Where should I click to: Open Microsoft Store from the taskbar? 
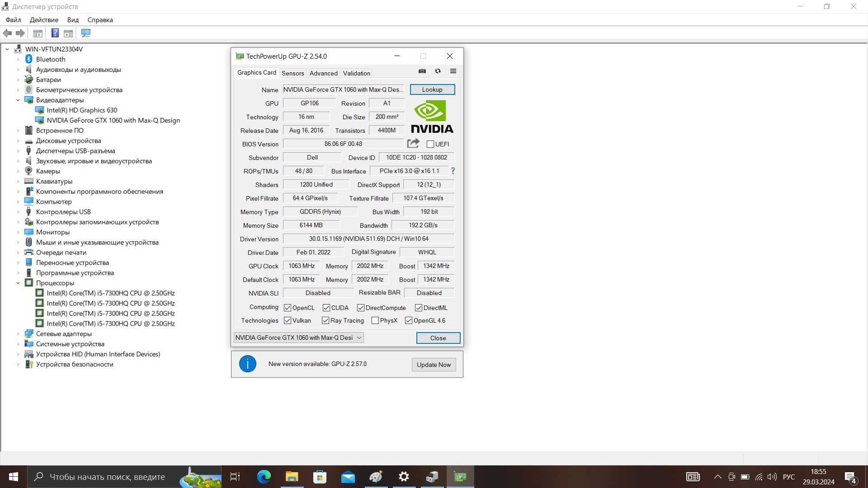320,477
